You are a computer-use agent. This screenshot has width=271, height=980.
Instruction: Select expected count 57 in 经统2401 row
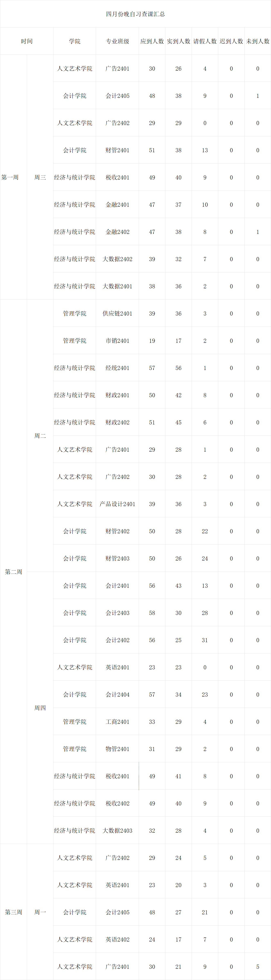(x=152, y=368)
